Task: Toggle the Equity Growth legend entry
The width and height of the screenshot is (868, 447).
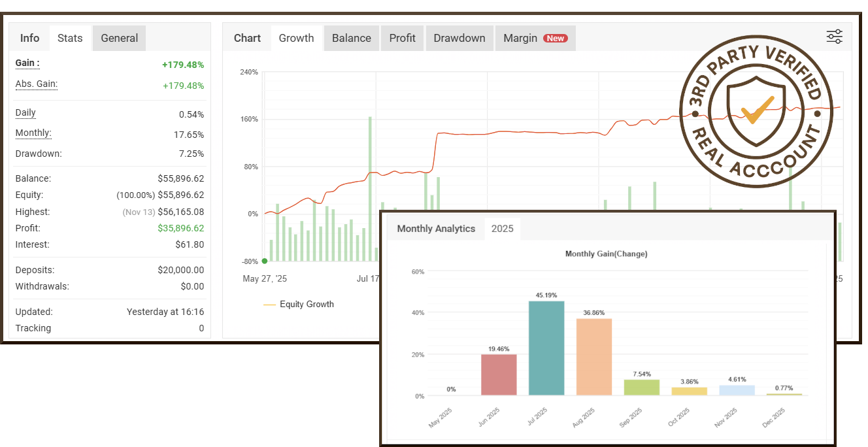Action: [299, 304]
